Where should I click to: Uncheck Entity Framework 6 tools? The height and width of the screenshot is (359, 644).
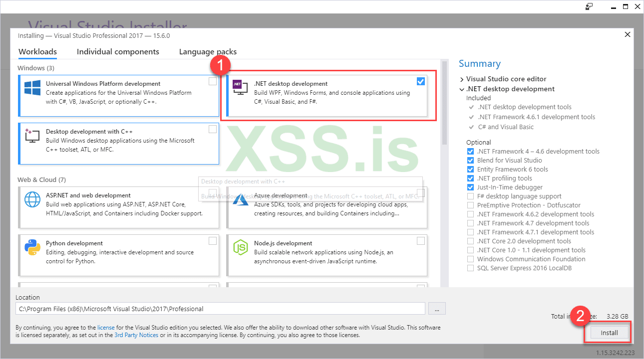click(x=470, y=170)
